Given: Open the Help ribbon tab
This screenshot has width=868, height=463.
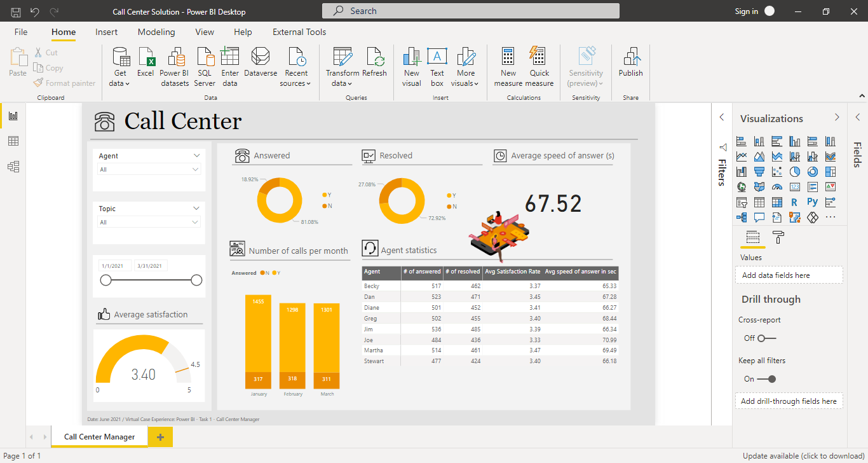Looking at the screenshot, I should coord(243,32).
